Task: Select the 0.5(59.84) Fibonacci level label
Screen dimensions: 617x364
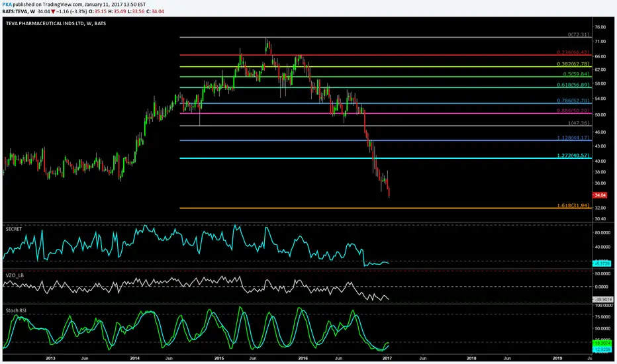Action: pos(576,74)
